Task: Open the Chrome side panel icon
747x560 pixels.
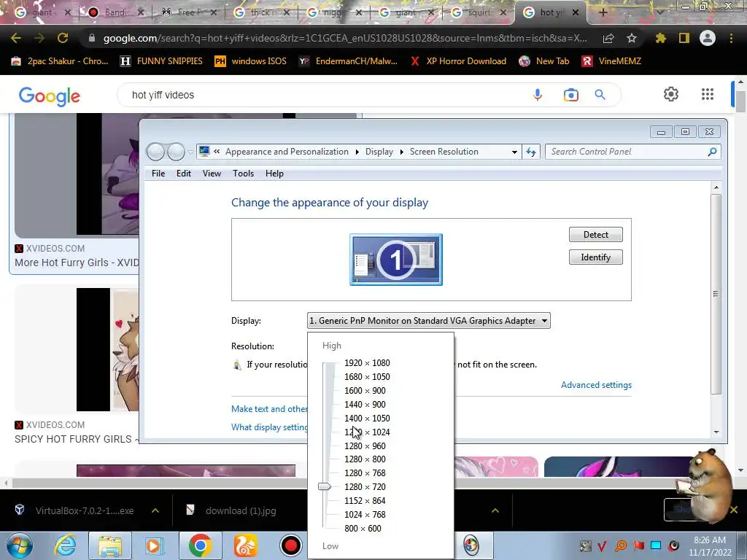Action: click(x=684, y=38)
